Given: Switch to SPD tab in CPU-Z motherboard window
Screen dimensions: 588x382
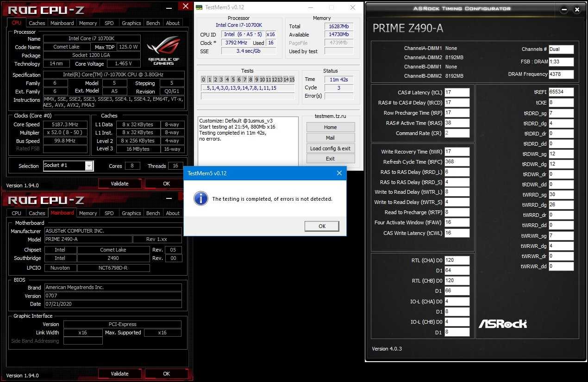Looking at the screenshot, I should [109, 213].
